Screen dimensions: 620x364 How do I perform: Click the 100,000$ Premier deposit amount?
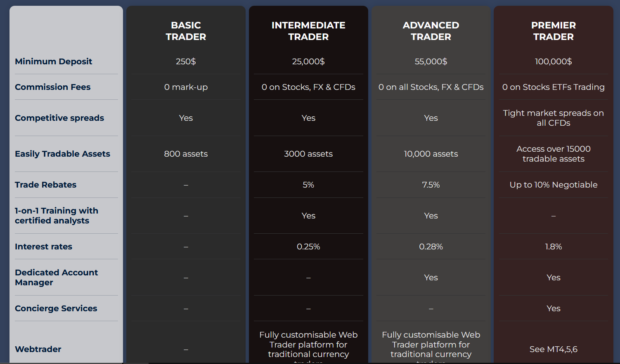click(x=553, y=61)
